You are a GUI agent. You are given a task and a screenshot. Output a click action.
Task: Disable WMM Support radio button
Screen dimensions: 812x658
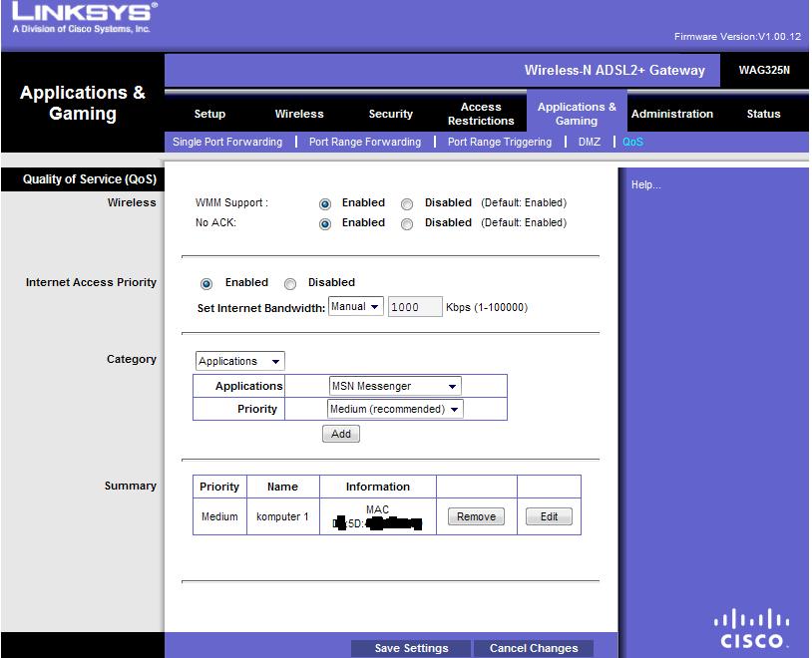click(x=407, y=204)
